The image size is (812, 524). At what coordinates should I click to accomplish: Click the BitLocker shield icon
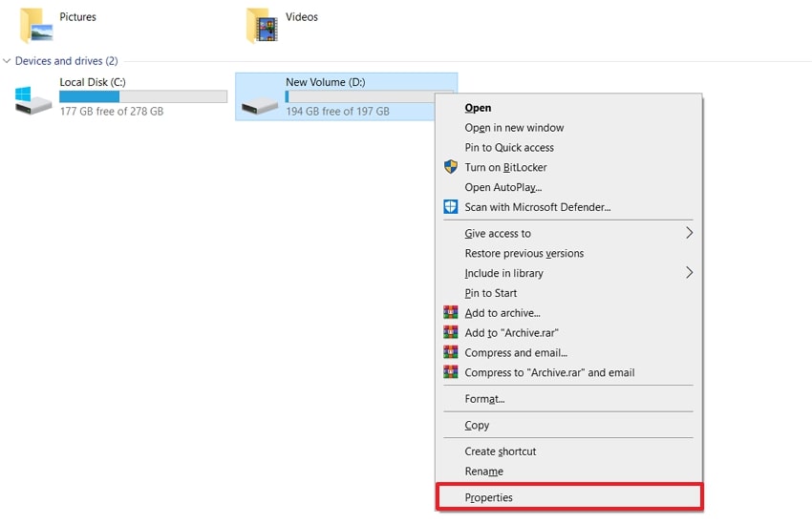coord(451,167)
